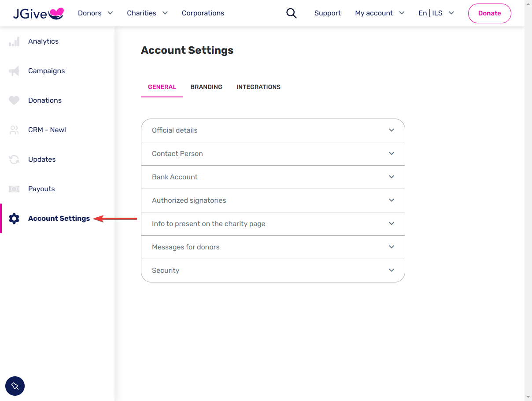Open the My account dropdown
This screenshot has width=532, height=401.
point(380,13)
